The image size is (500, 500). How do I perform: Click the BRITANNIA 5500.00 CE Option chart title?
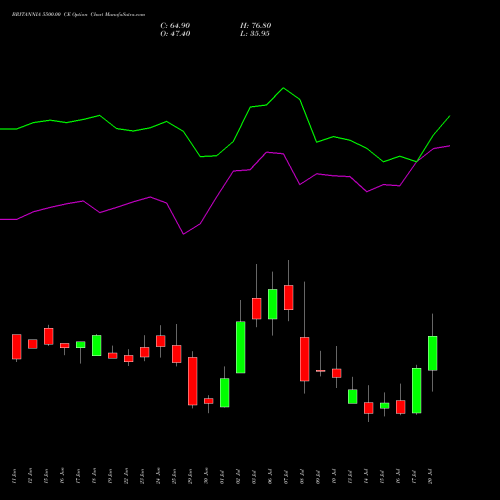coord(78,15)
